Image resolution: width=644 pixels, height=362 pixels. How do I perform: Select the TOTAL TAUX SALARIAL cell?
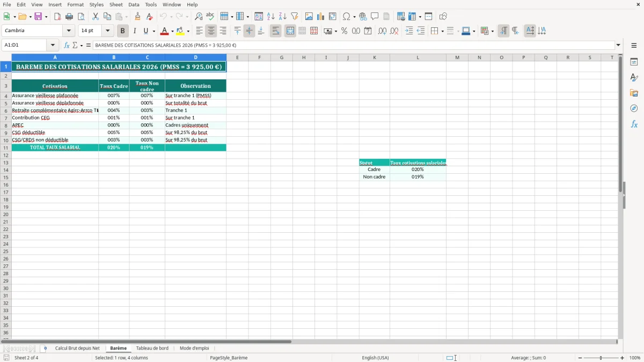click(55, 147)
